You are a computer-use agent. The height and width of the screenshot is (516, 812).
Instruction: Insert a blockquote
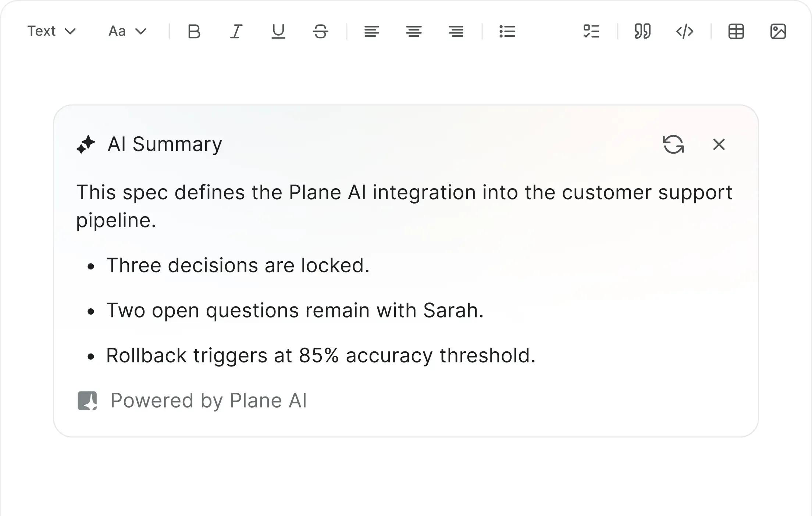coord(642,32)
